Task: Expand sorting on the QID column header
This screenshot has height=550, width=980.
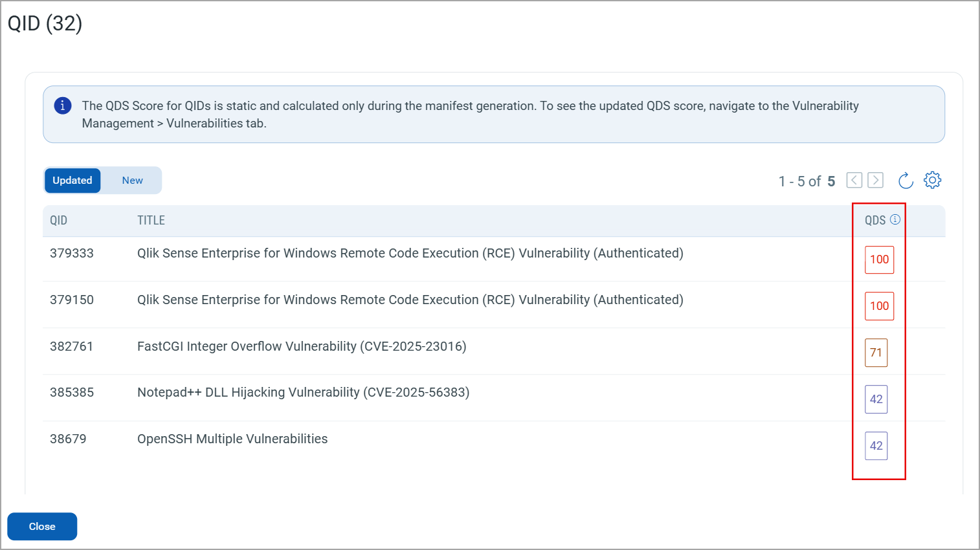Action: pos(58,220)
